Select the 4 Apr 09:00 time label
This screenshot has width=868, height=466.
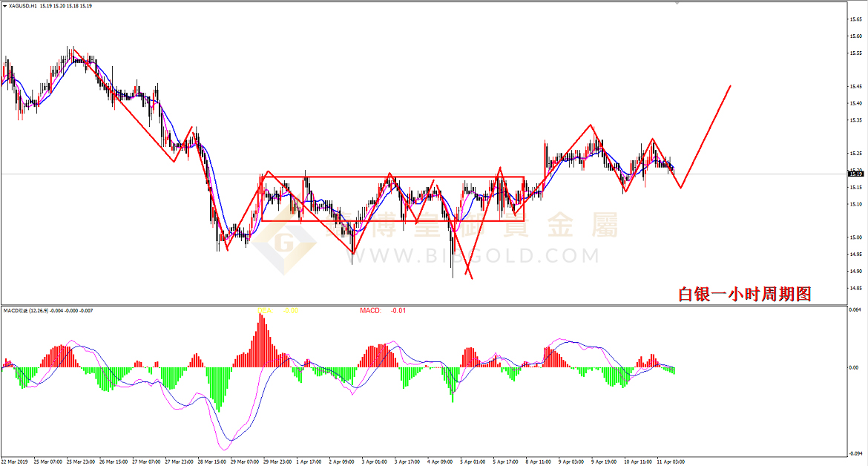(440, 462)
